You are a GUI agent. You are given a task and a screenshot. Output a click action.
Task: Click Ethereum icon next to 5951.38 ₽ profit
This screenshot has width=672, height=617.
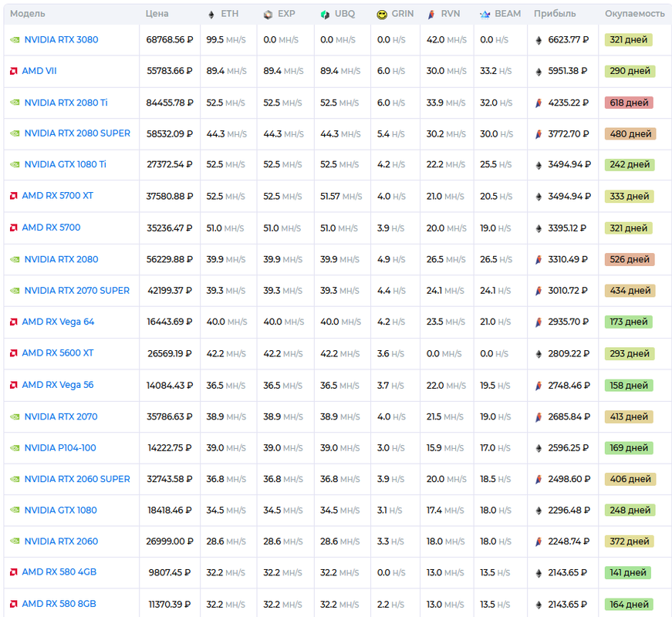pos(539,72)
